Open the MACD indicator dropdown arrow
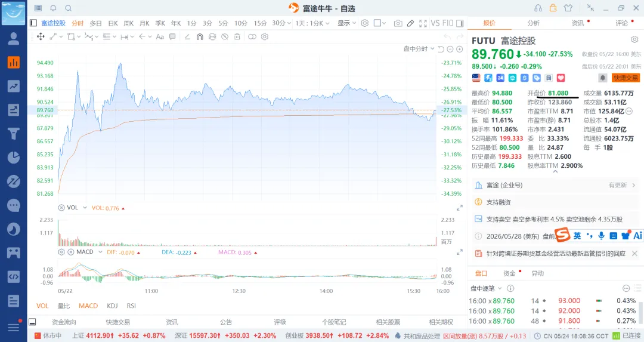Image resolution: width=644 pixels, height=342 pixels. 100,252
